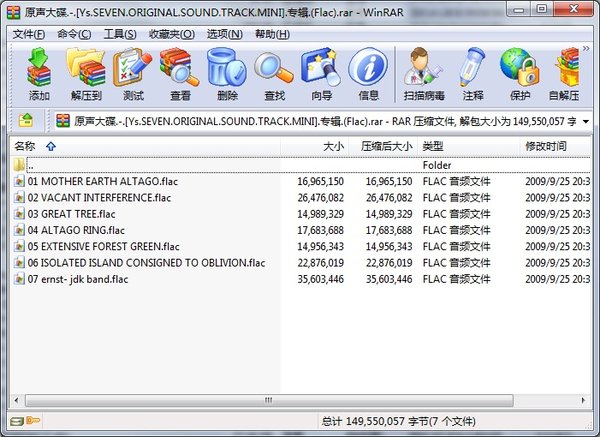Click the disk drive status bar icon
Viewport: 600px width, 437px height.
pyautogui.click(x=17, y=421)
